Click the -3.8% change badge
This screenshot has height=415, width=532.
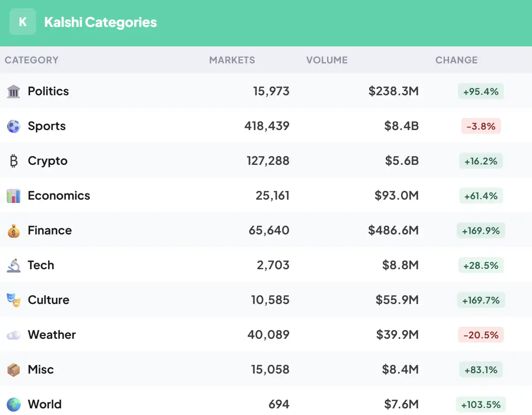point(481,126)
